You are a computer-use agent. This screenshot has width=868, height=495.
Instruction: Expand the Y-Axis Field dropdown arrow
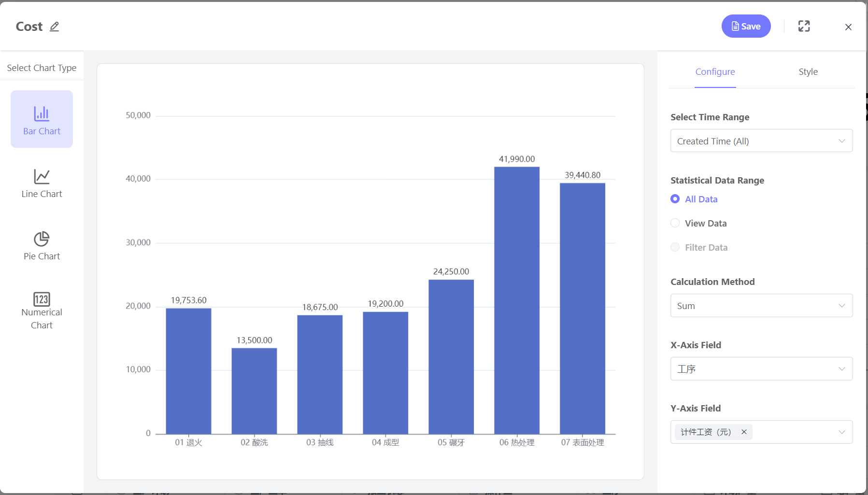[x=842, y=432]
